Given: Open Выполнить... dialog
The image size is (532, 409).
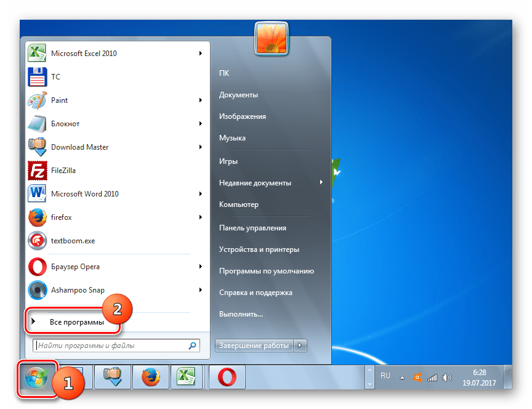Looking at the screenshot, I should (241, 314).
